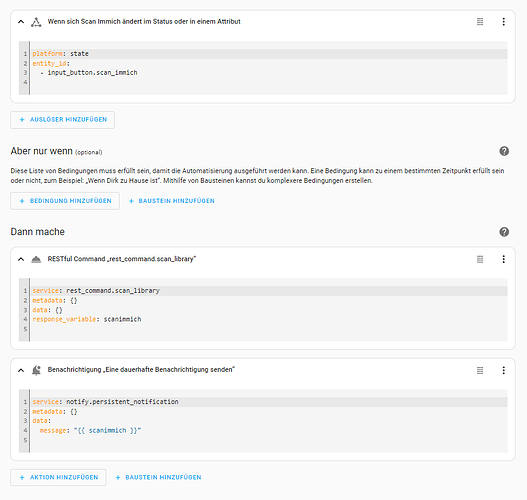
Task: Open the three-dot menu of the RESTful Command action
Action: coord(503,259)
